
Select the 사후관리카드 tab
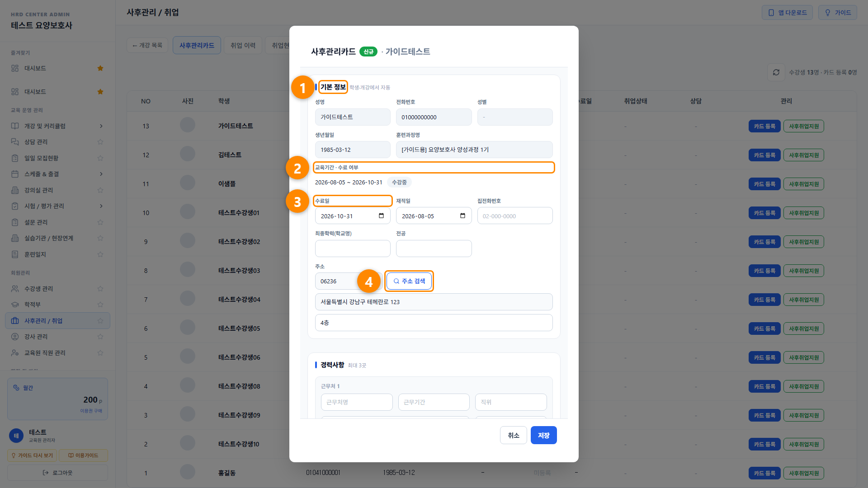pyautogui.click(x=197, y=45)
